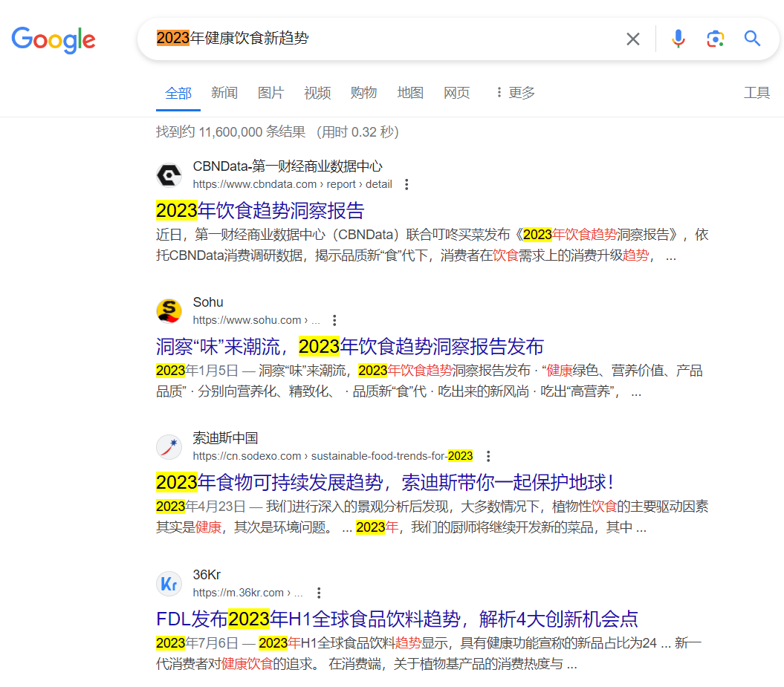
Task: Open three-dot menu for CBNData result
Action: tap(406, 184)
